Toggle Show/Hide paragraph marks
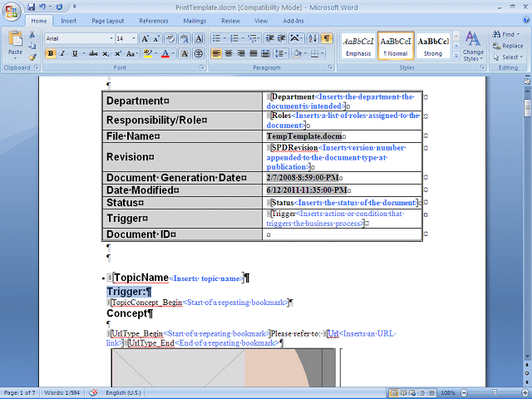This screenshot has height=399, width=532. click(326, 38)
